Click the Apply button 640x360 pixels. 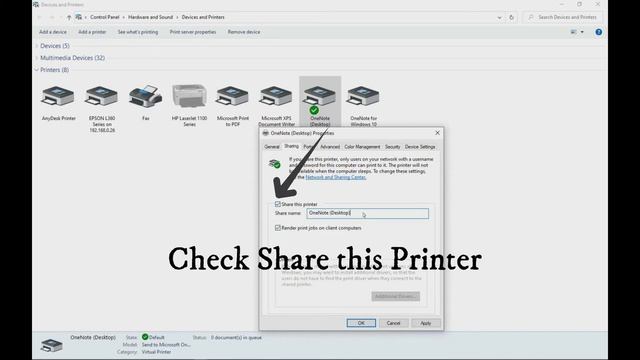coord(426,323)
